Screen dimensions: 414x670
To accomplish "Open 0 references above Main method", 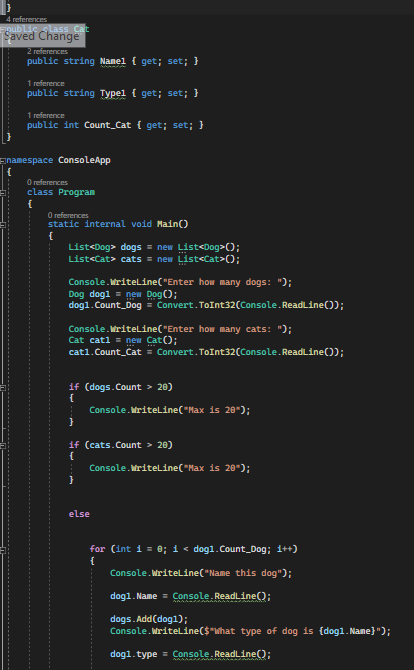I will coord(68,215).
